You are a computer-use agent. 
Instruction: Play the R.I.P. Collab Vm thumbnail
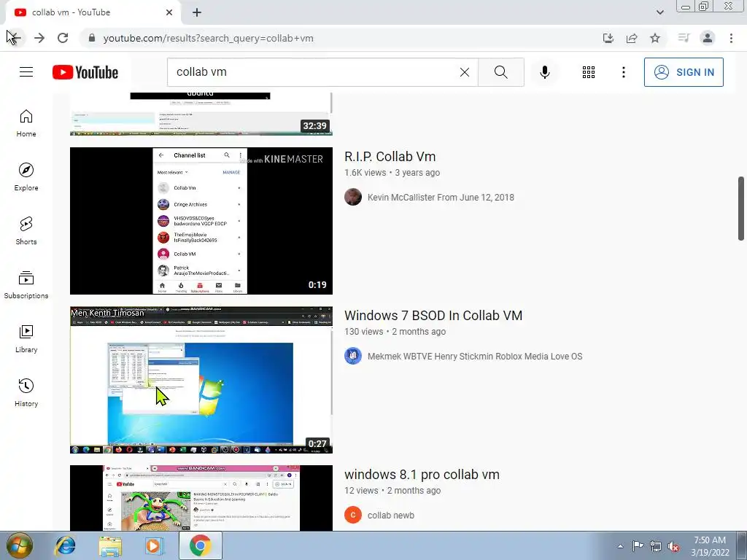201,220
